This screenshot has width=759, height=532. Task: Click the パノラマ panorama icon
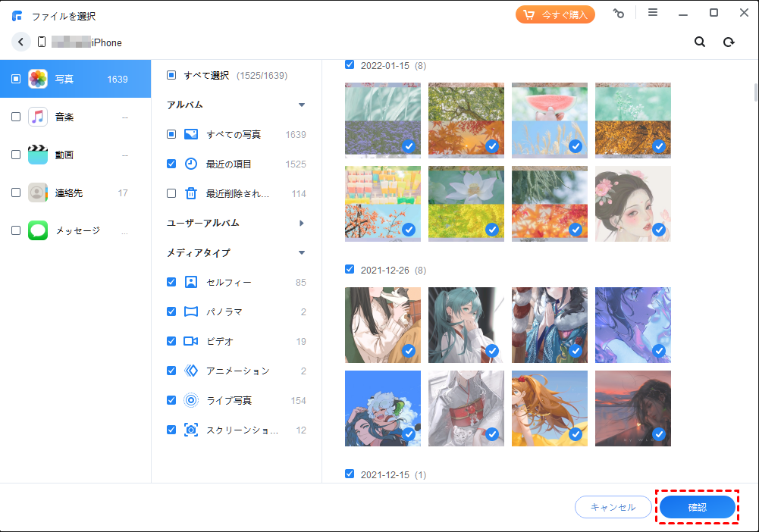coord(191,311)
